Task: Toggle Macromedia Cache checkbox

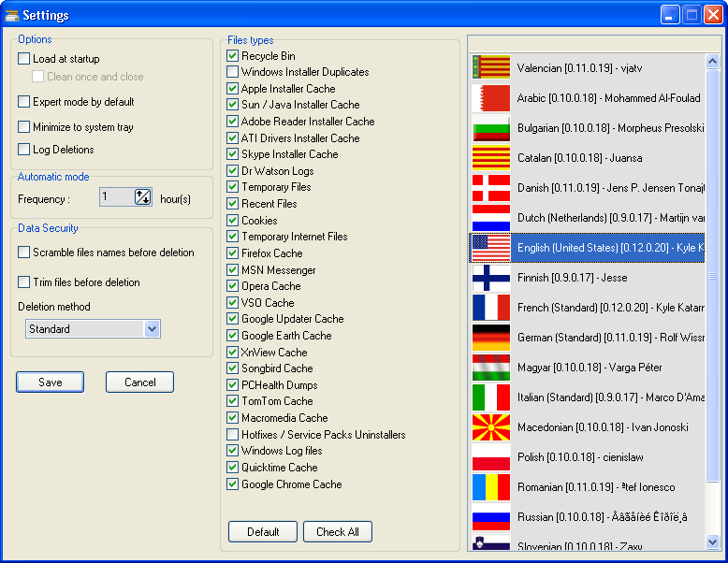Action: 233,418
